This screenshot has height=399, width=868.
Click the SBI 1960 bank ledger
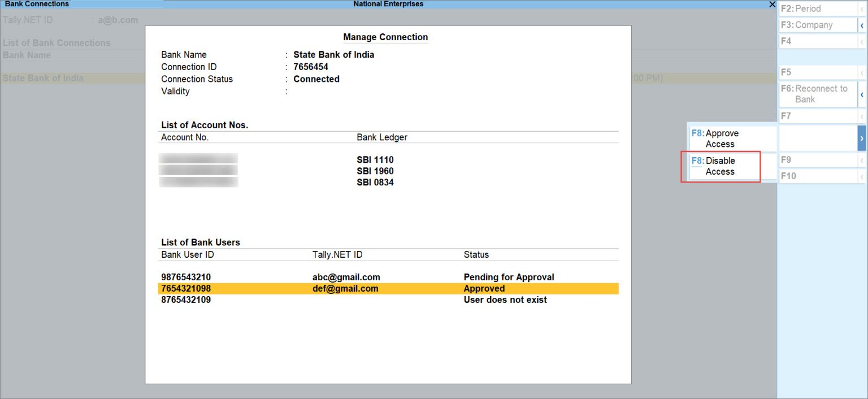(375, 171)
